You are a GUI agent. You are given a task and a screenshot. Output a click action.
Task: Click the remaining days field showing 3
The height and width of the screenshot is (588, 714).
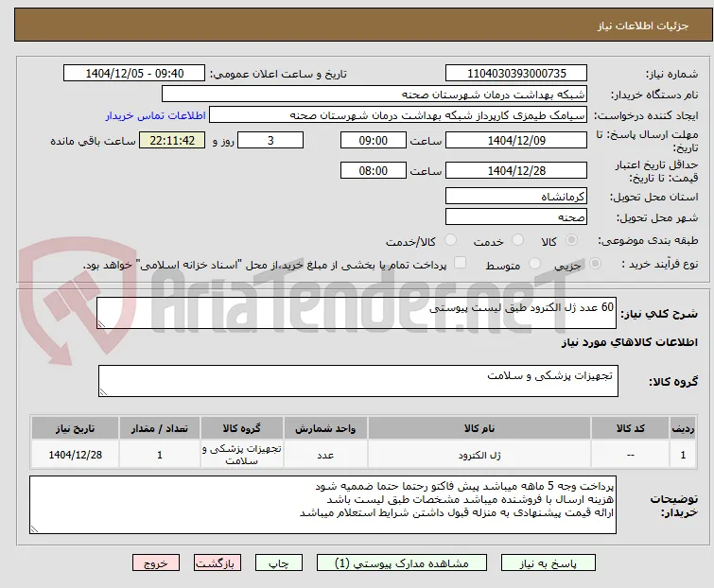click(270, 140)
